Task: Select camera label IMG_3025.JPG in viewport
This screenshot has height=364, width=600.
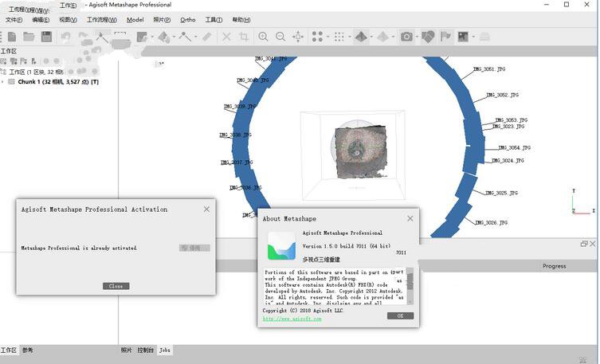Action: coord(501,193)
